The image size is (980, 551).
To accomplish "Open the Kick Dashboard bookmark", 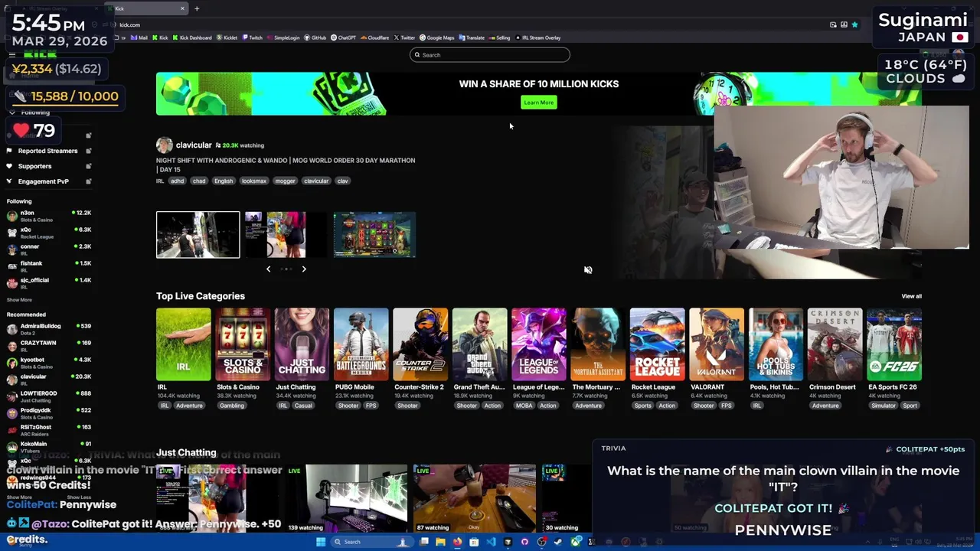I will click(191, 37).
